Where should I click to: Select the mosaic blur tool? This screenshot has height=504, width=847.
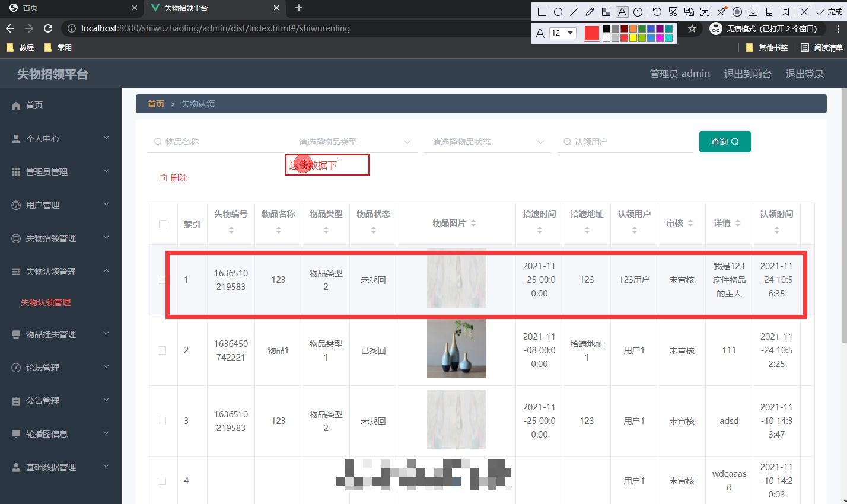click(x=607, y=11)
